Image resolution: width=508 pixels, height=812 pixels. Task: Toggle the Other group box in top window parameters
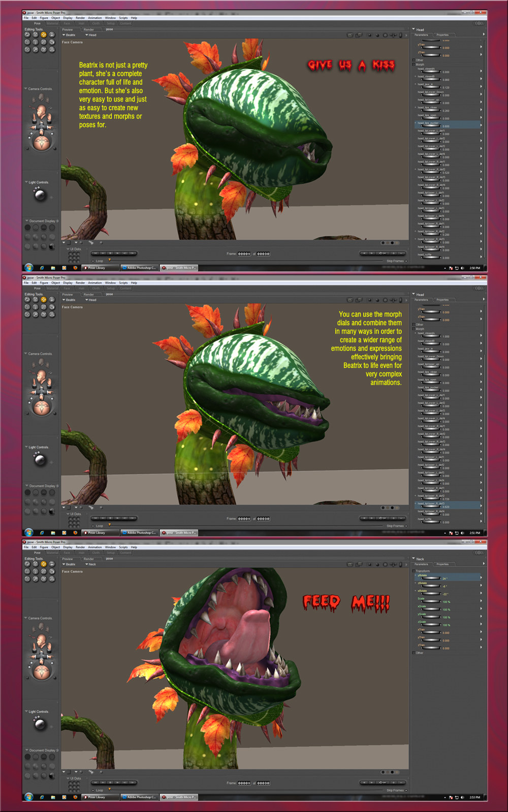coord(414,60)
